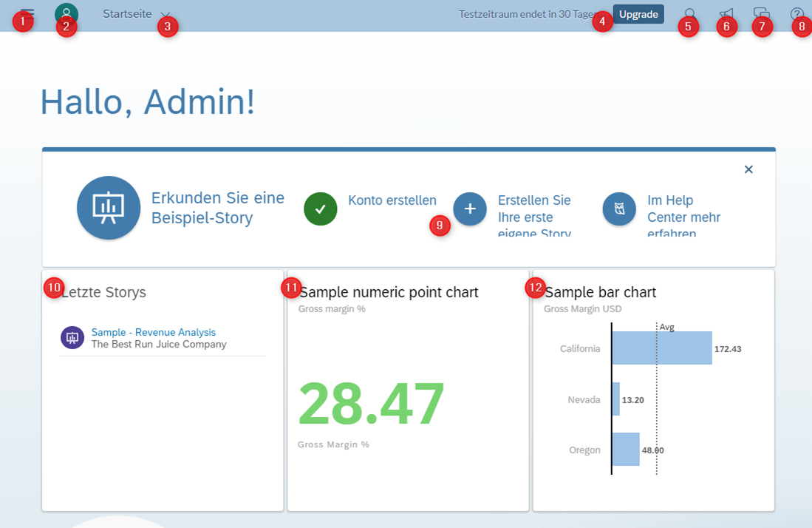Image resolution: width=812 pixels, height=528 pixels.
Task: Click the Startseite breadcrumb label
Action: pyautogui.click(x=127, y=14)
